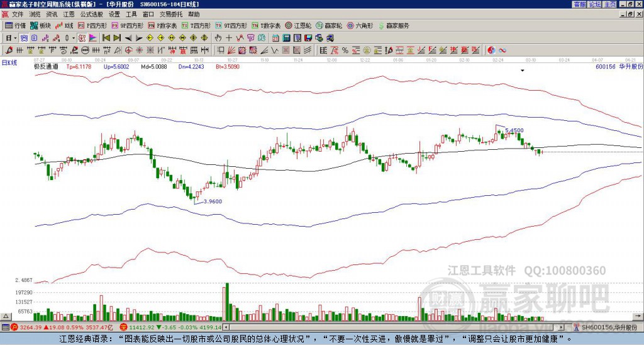Viewport: 644px width, 345px height.
Task: Click the 3.9600 low price marker
Action: [x=213, y=201]
